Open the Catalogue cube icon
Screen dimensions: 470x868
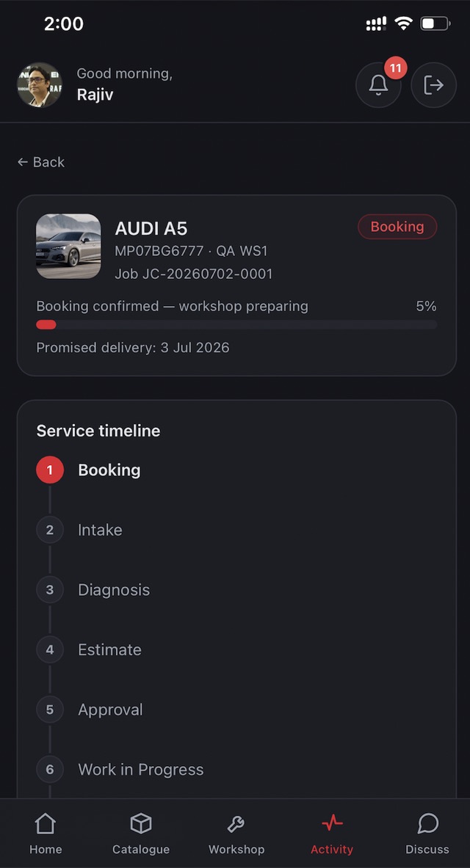tap(141, 824)
